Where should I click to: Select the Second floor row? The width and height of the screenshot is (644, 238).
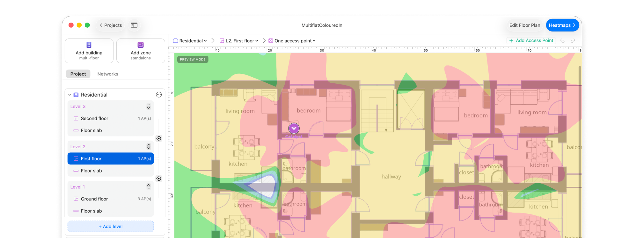111,118
